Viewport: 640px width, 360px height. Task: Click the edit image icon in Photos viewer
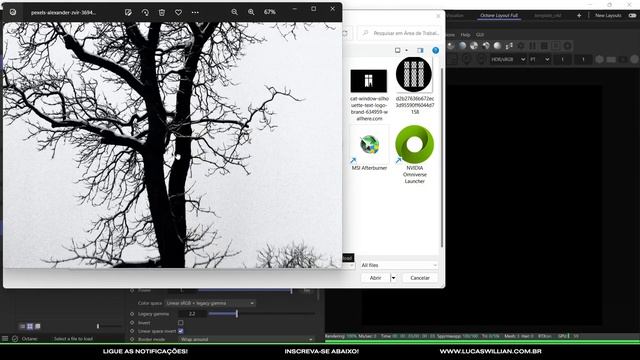128,12
